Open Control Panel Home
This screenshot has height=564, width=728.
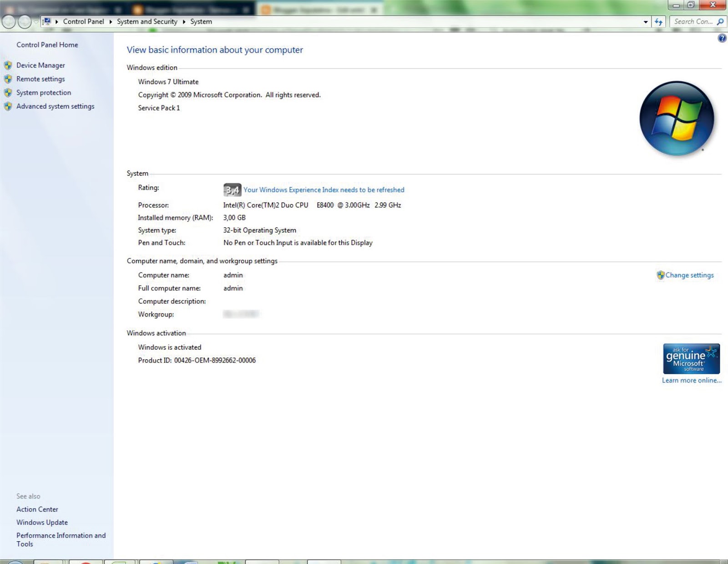[47, 45]
